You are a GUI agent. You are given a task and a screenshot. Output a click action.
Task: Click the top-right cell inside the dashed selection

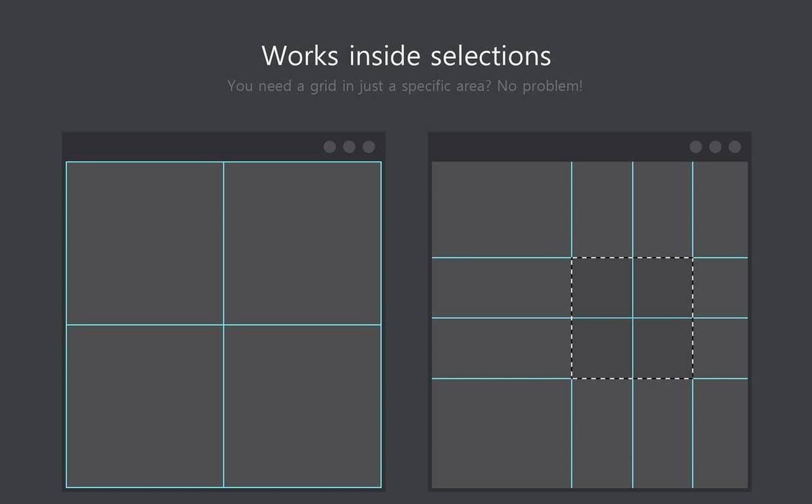tap(663, 287)
